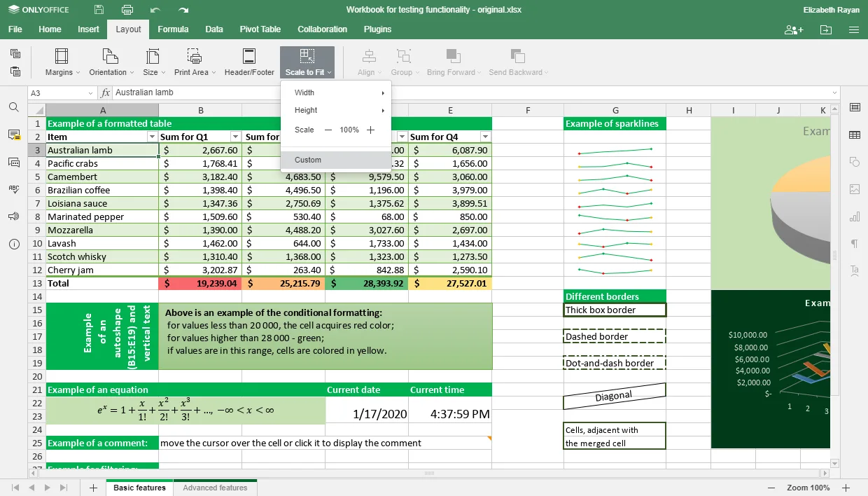The height and width of the screenshot is (496, 868).
Task: Click the Print icon in title bar
Action: click(127, 10)
